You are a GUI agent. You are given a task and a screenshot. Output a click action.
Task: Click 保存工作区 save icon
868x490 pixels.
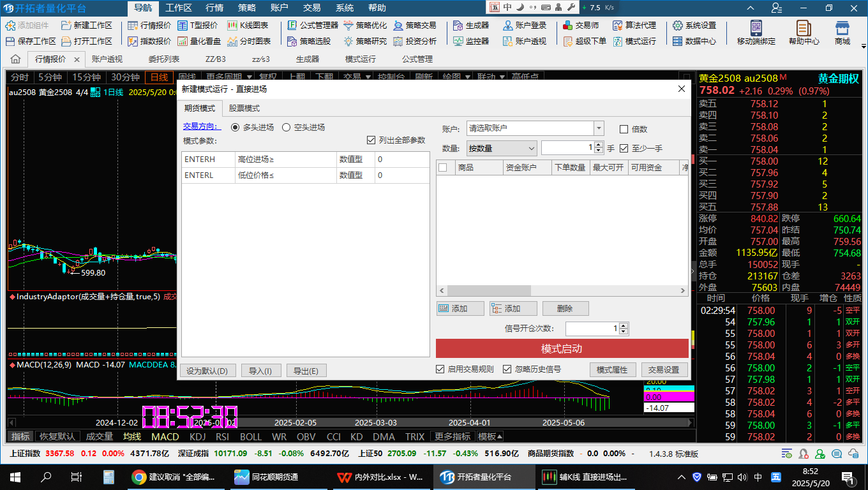[31, 41]
